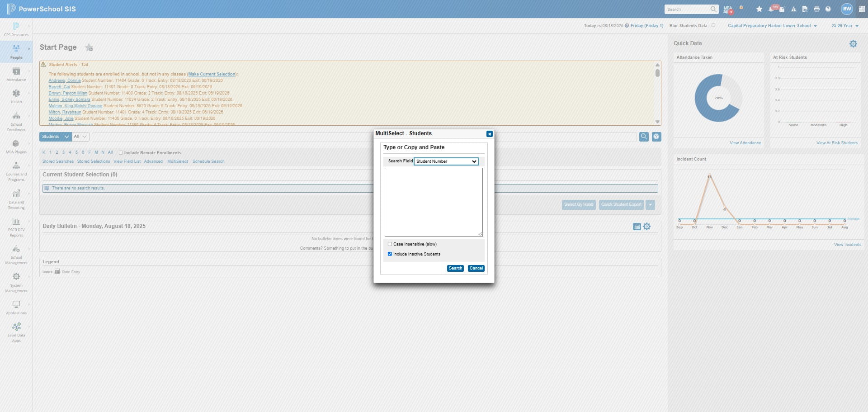Open the Health sidebar section
Screen dimensions: 868x412
click(16, 96)
